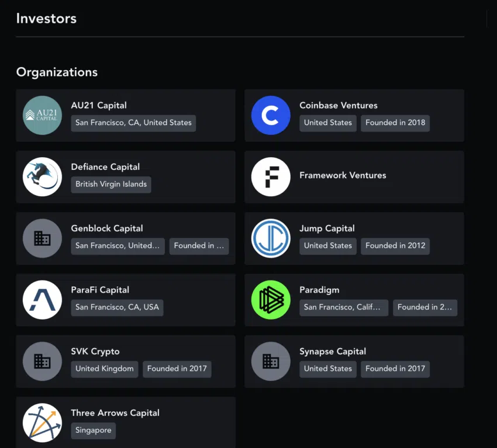Click the AU21 Capital logo

pos(42,115)
